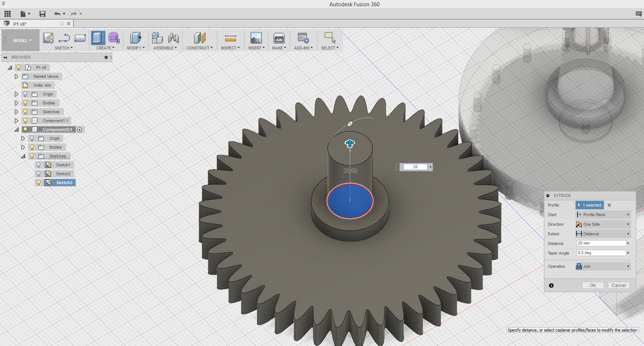
Task: Click the Create Form icon
Action: (114, 38)
